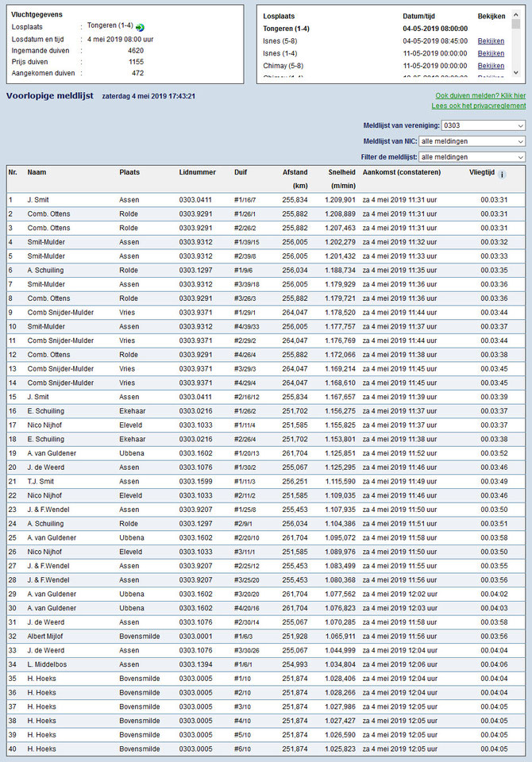Click J. & F.Wendel name in row 23

point(48,510)
